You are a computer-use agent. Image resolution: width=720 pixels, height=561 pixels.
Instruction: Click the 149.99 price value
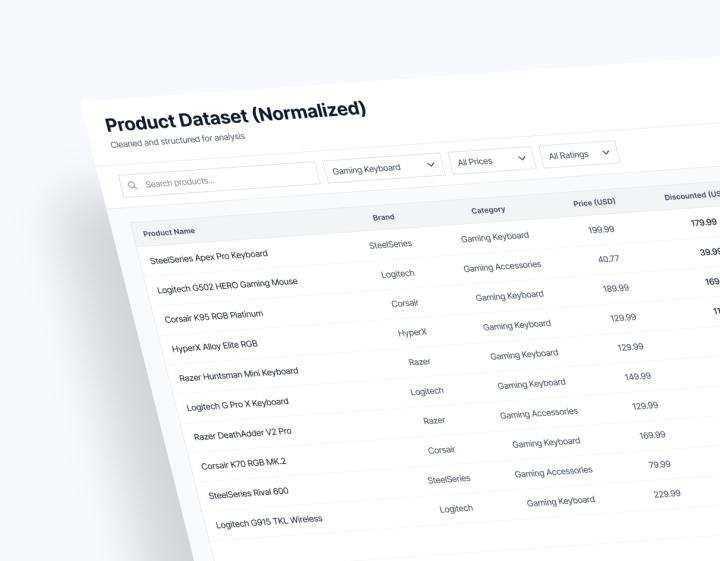637,376
